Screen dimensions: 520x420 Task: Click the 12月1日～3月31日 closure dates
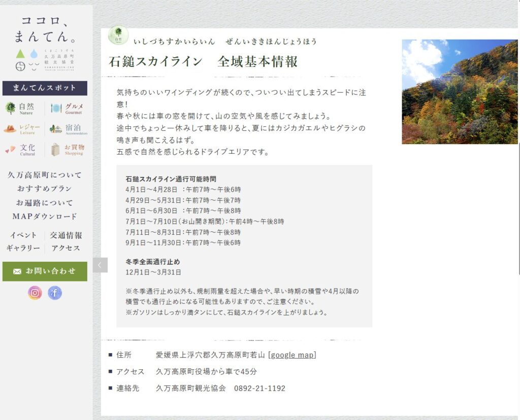pos(153,272)
